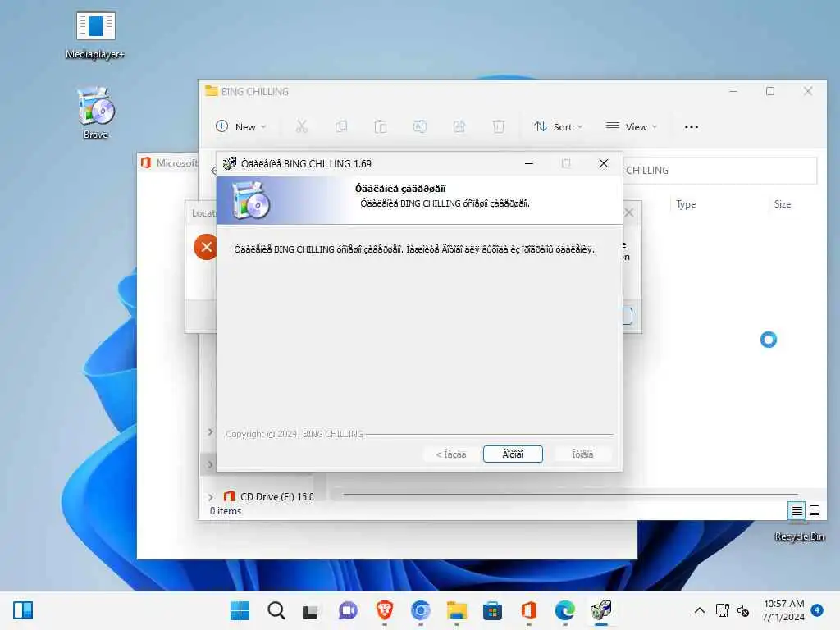Click the File Explorer back arrow
840x630 pixels.
(x=213, y=171)
